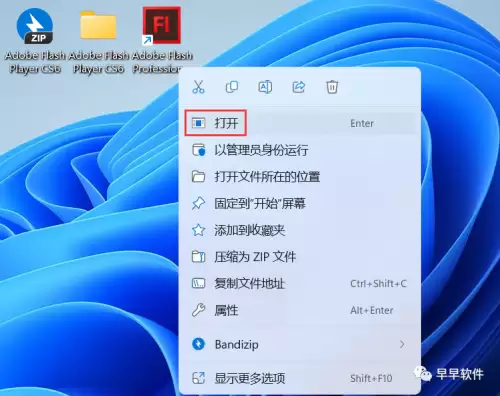
Task: Choose 以管理员身份运行 menu entry
Action: pyautogui.click(x=300, y=150)
